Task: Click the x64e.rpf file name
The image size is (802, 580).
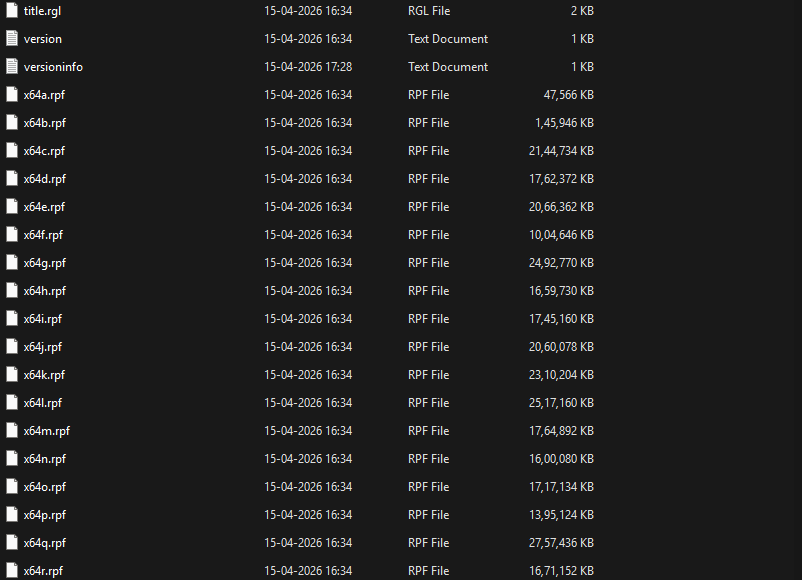Action: (44, 207)
